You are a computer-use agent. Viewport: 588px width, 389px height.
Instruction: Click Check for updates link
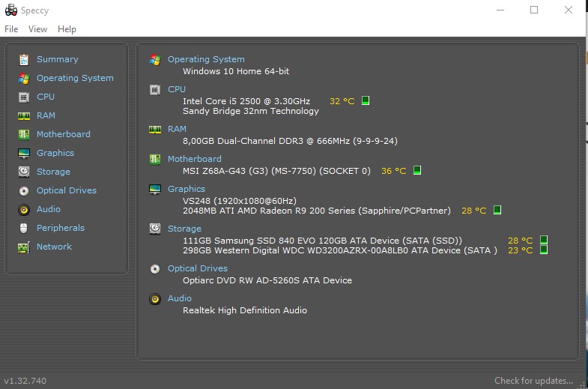tap(533, 381)
